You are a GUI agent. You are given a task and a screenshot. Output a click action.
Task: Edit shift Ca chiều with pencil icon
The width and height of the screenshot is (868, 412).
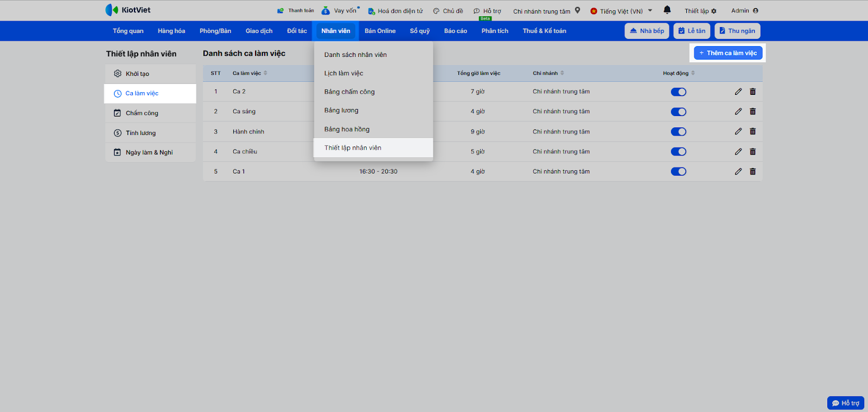[738, 152]
